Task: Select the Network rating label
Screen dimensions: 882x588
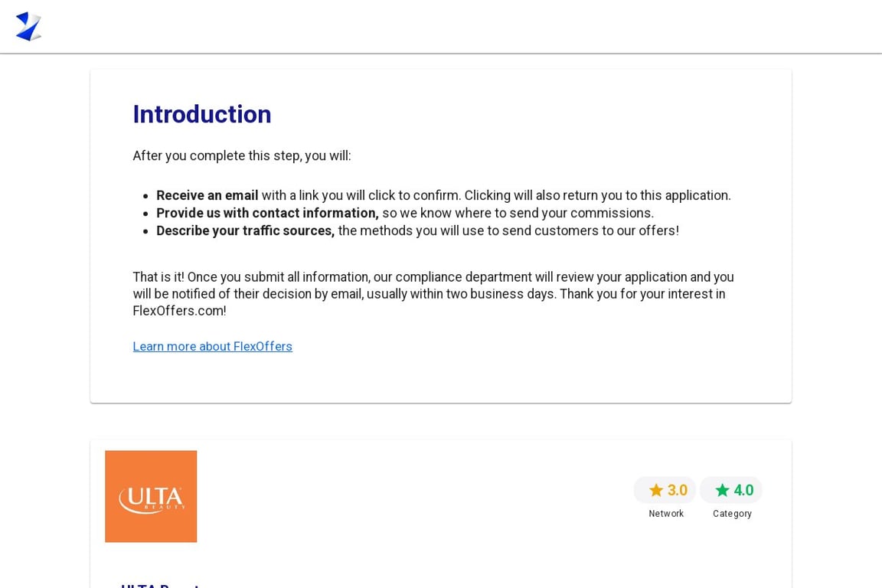Action: pyautogui.click(x=665, y=514)
